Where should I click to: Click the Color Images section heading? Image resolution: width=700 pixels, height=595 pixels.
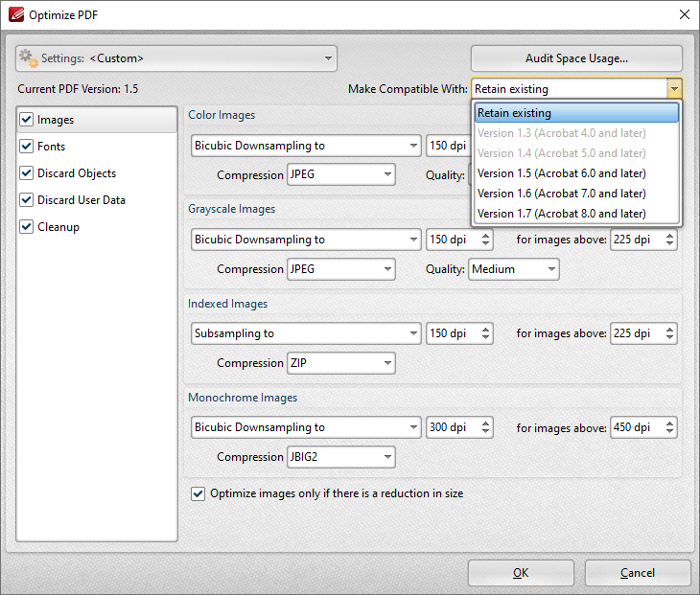pyautogui.click(x=222, y=115)
